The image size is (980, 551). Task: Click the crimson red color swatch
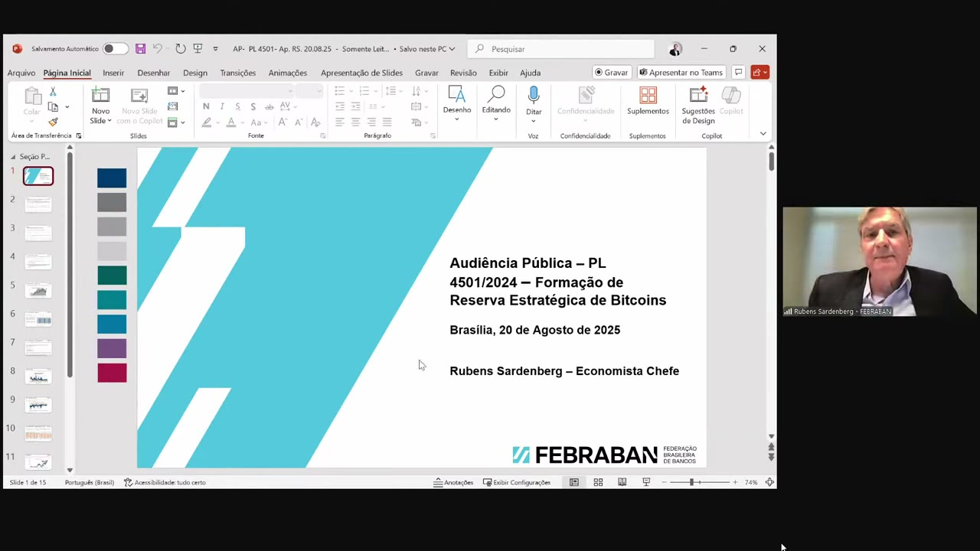[112, 373]
